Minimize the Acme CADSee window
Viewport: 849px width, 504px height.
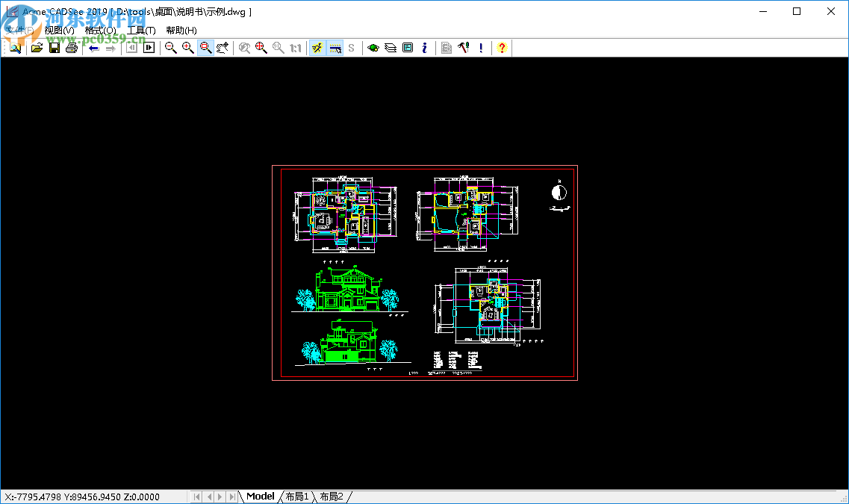click(x=763, y=11)
